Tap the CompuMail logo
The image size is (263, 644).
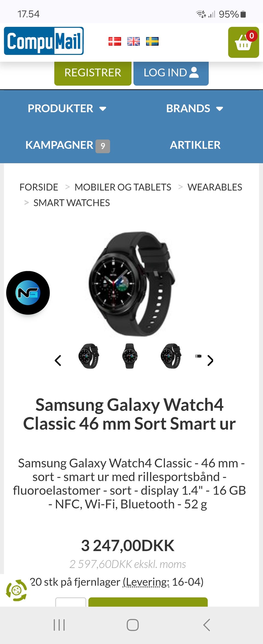tap(44, 41)
